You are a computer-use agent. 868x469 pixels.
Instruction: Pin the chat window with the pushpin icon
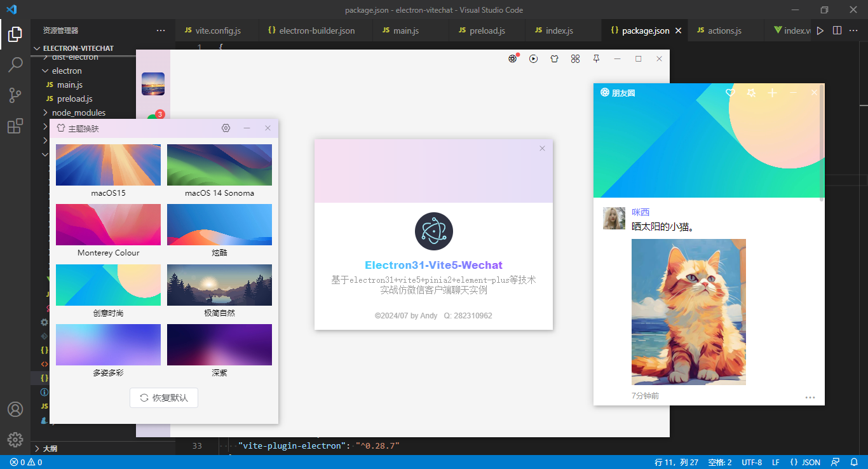(596, 58)
